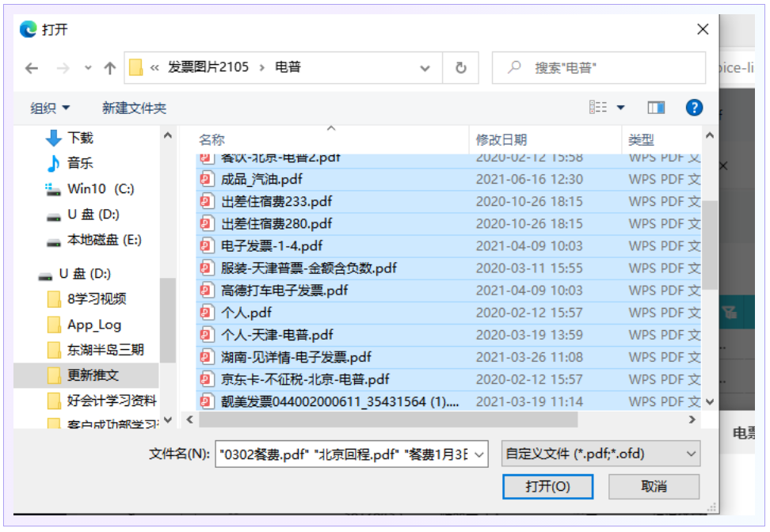Select Win10 (C:) drive
770x532 pixels.
click(100, 188)
